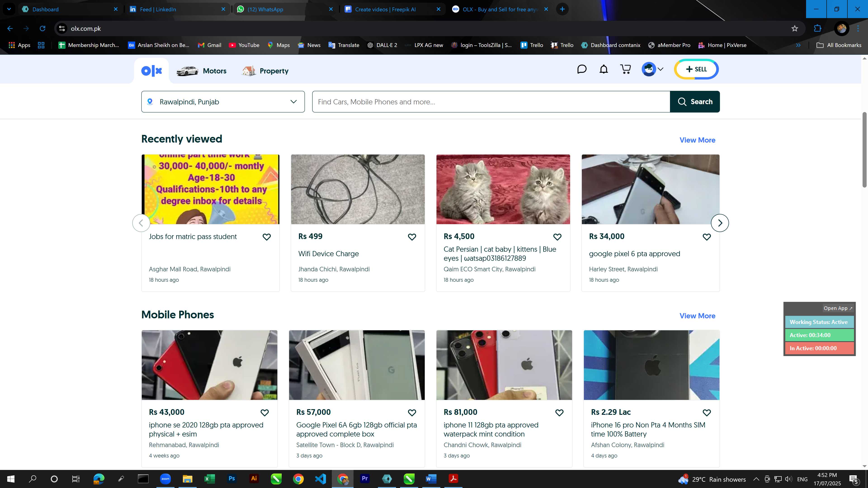
Task: Reload the OLX page
Action: 42,29
